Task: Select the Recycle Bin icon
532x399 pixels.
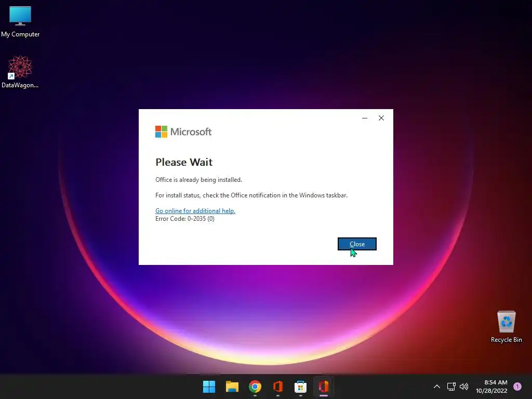Action: tap(506, 327)
